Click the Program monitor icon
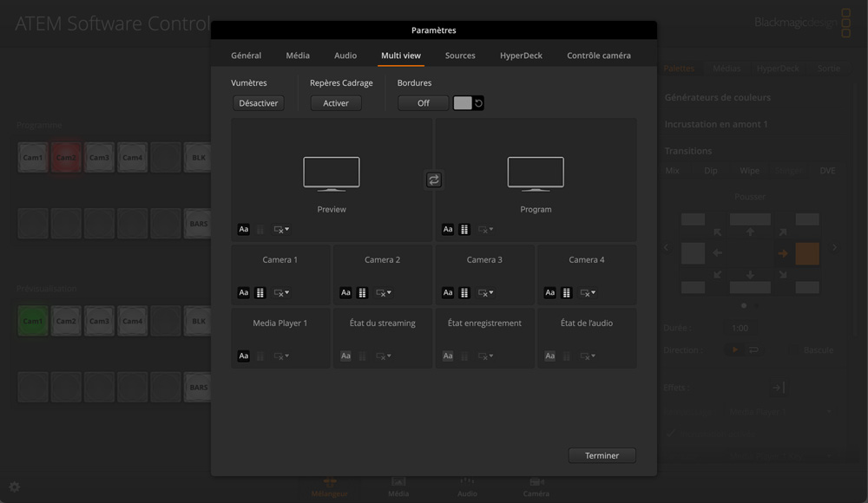 pos(536,174)
